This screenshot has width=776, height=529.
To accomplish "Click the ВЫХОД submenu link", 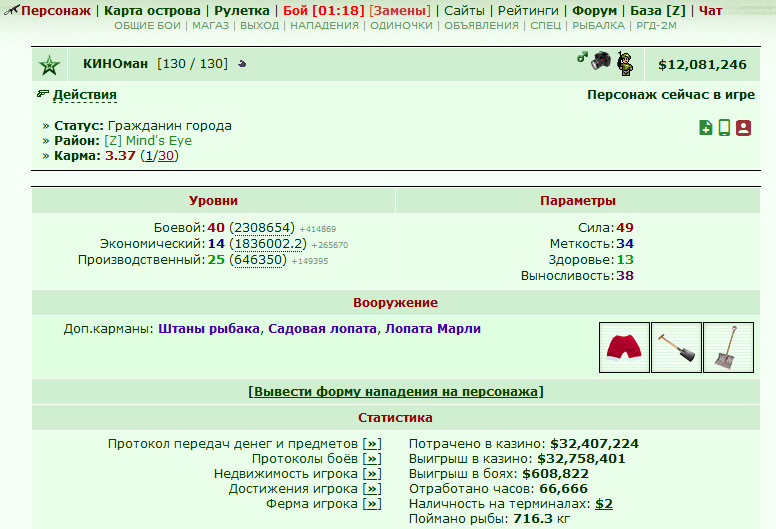I will tap(259, 26).
